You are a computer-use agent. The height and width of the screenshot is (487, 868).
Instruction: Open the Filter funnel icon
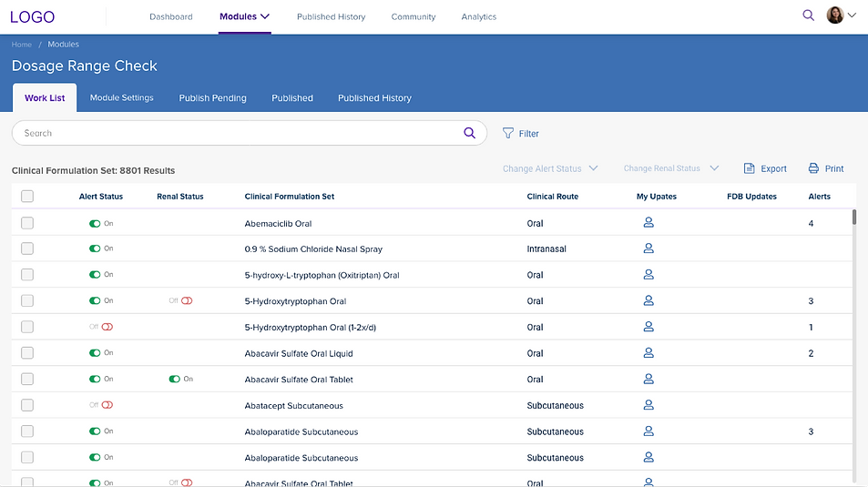507,134
